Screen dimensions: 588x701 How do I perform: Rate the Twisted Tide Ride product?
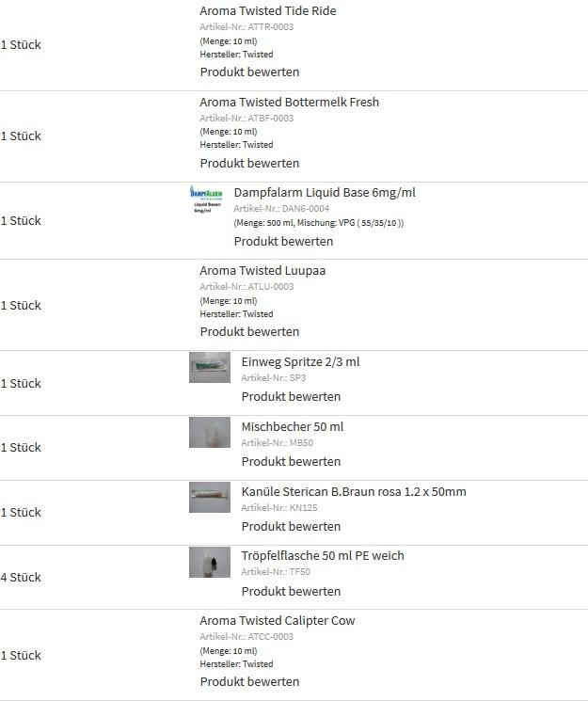tap(249, 72)
